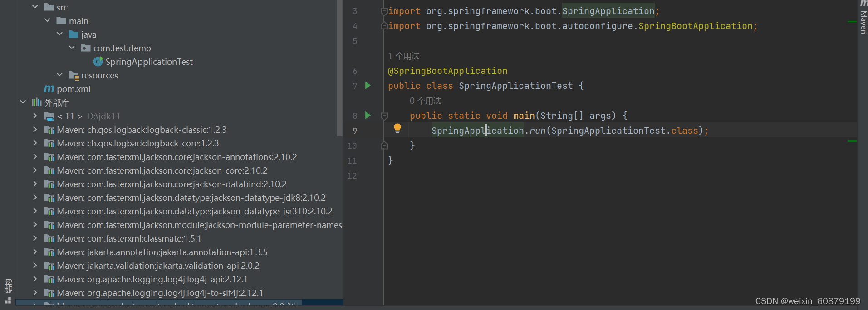This screenshot has width=868, height=310.
Task: Expand the JDK 11 library chevron
Action: pos(35,116)
